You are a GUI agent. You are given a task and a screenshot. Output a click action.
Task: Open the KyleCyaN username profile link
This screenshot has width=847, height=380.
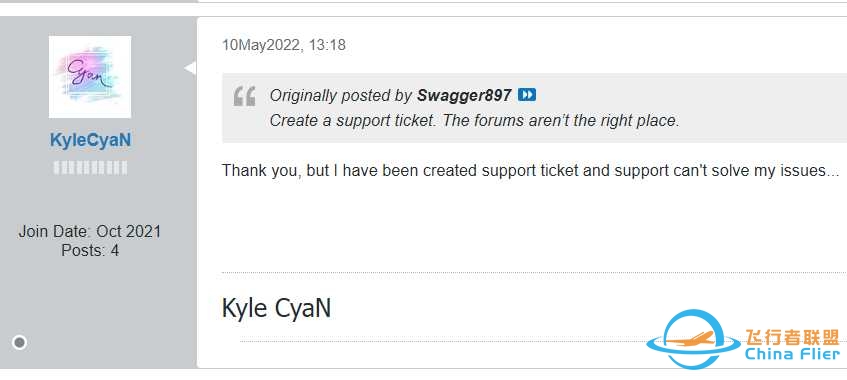tap(90, 141)
